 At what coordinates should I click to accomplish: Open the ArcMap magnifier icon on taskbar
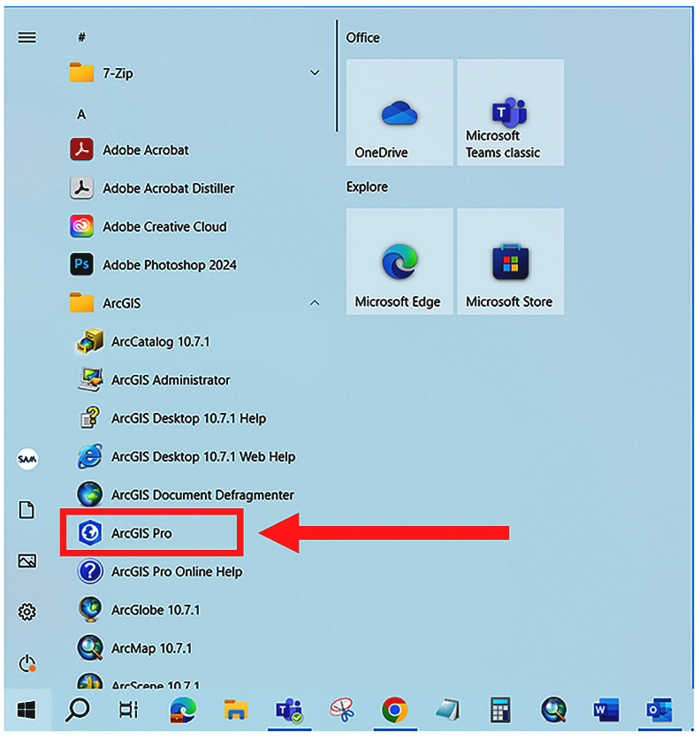coord(553,710)
